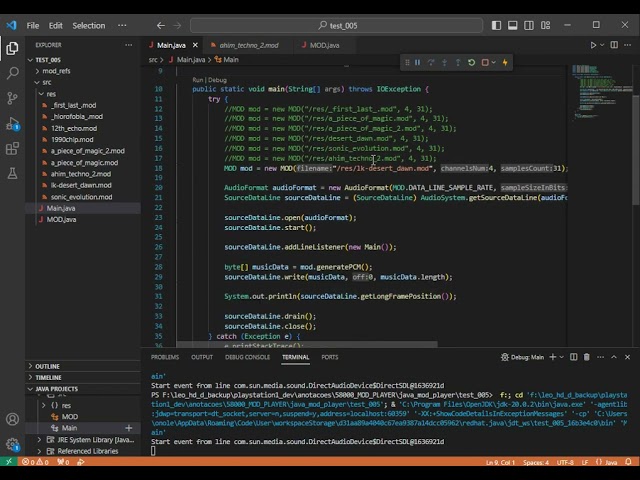Click Debug code lens above main
The image size is (640, 480).
(x=218, y=80)
